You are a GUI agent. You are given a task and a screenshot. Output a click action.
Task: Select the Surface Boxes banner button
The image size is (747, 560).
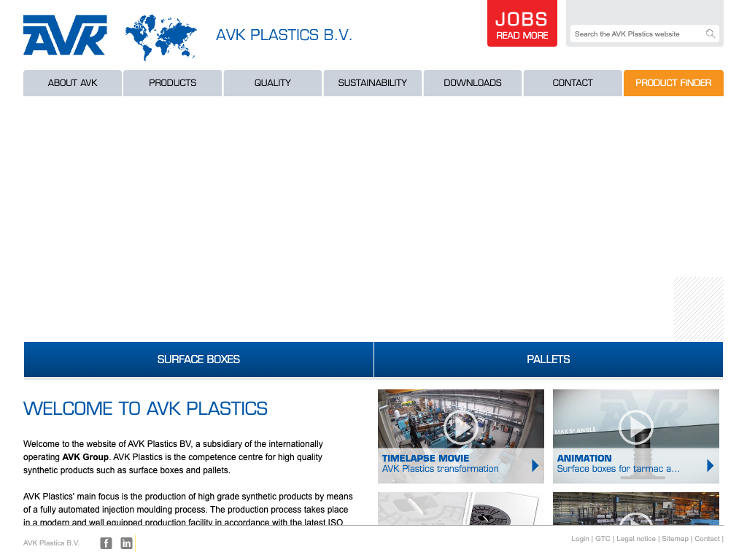(x=198, y=359)
